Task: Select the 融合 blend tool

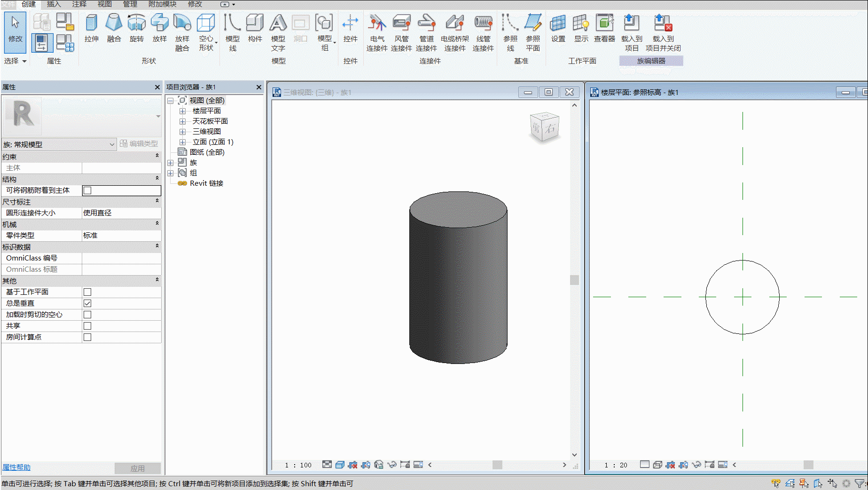Action: pos(114,28)
